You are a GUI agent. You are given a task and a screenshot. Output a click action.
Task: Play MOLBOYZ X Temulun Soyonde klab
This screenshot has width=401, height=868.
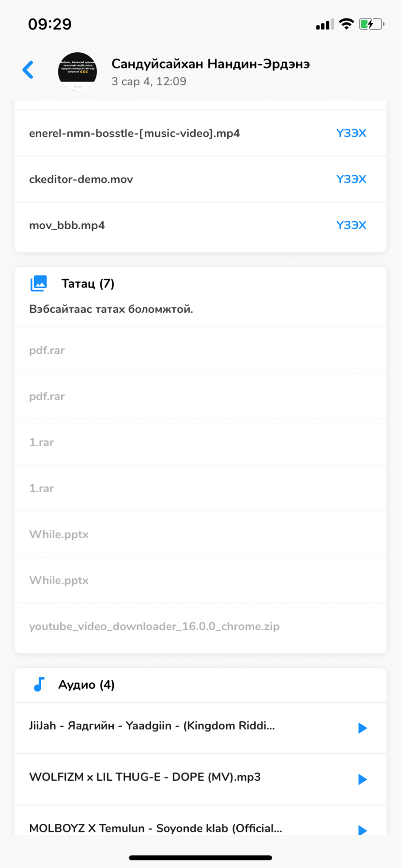(x=362, y=830)
